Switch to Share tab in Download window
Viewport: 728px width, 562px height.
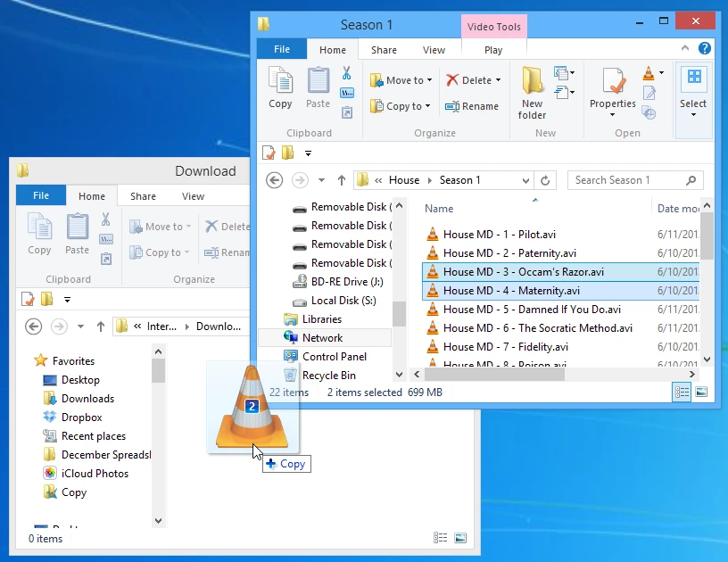click(143, 196)
